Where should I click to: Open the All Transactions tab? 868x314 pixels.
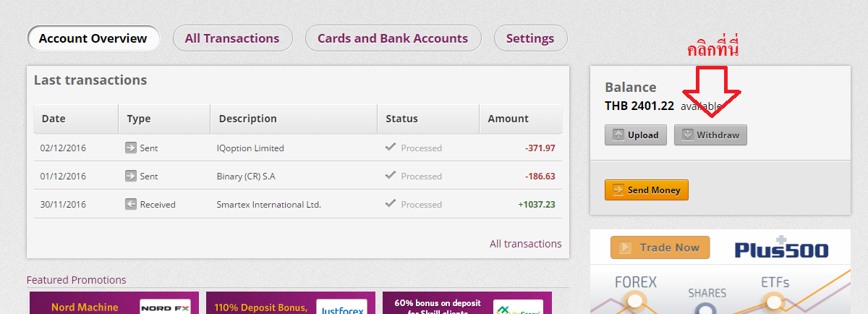click(232, 38)
